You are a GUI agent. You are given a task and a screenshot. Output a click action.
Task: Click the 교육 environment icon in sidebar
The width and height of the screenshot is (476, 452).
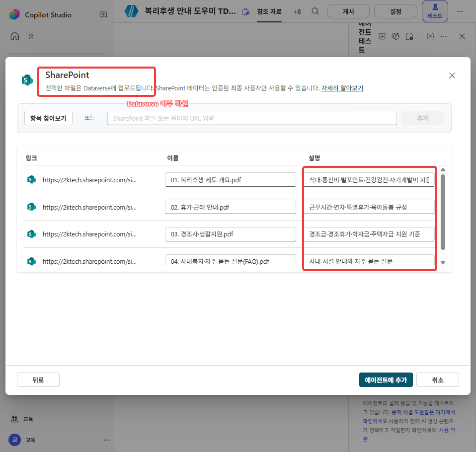[14, 419]
